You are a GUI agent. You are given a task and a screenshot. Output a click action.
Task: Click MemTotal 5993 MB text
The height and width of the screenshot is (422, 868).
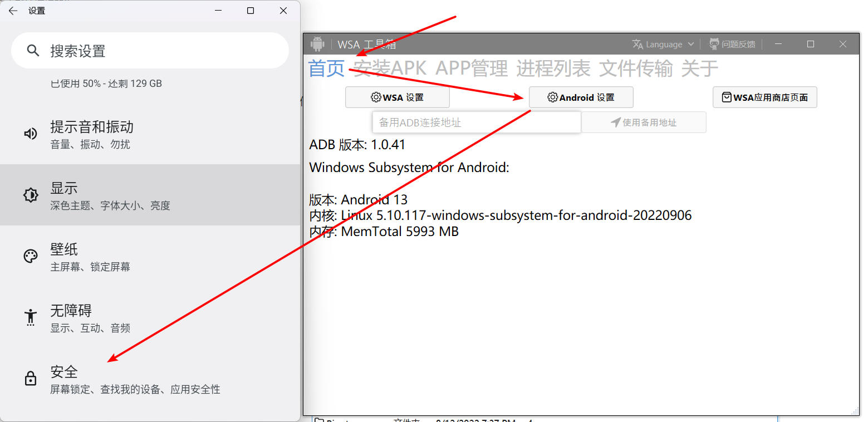(x=400, y=232)
